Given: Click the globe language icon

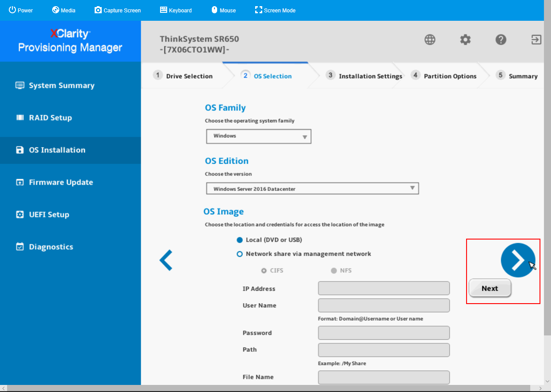Looking at the screenshot, I should click(x=430, y=40).
